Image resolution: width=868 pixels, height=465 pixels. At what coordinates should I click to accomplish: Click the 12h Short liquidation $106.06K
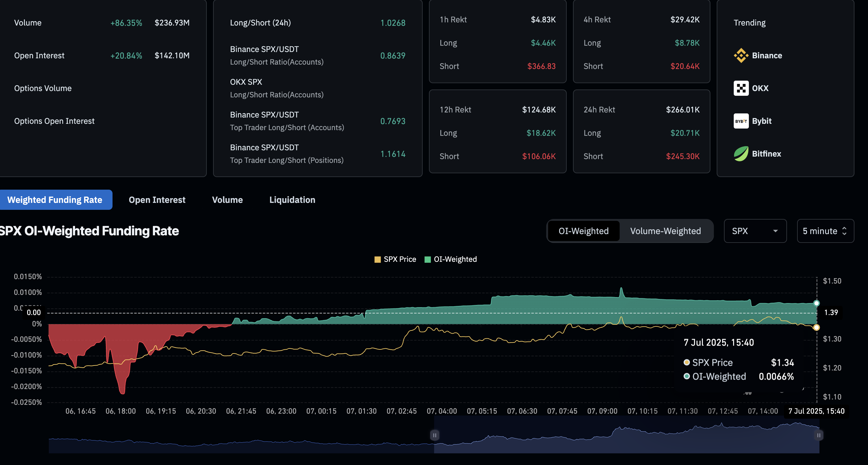click(x=539, y=157)
